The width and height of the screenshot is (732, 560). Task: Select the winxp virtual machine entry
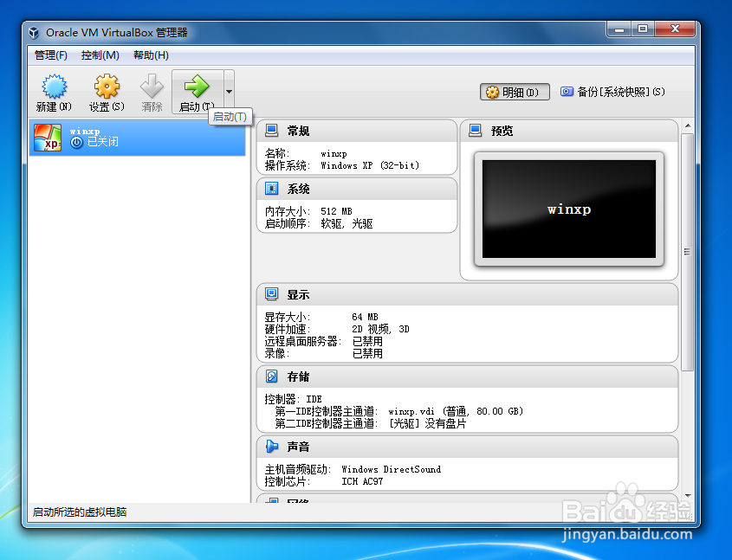137,138
